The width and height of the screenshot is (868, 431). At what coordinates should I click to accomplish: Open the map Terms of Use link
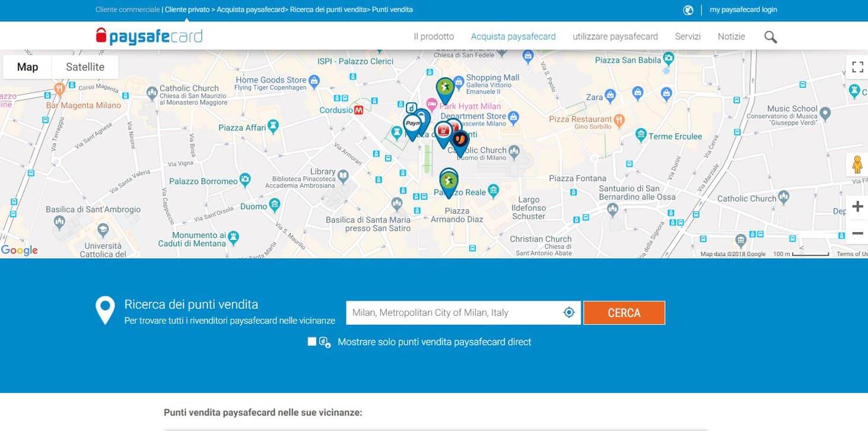click(852, 254)
